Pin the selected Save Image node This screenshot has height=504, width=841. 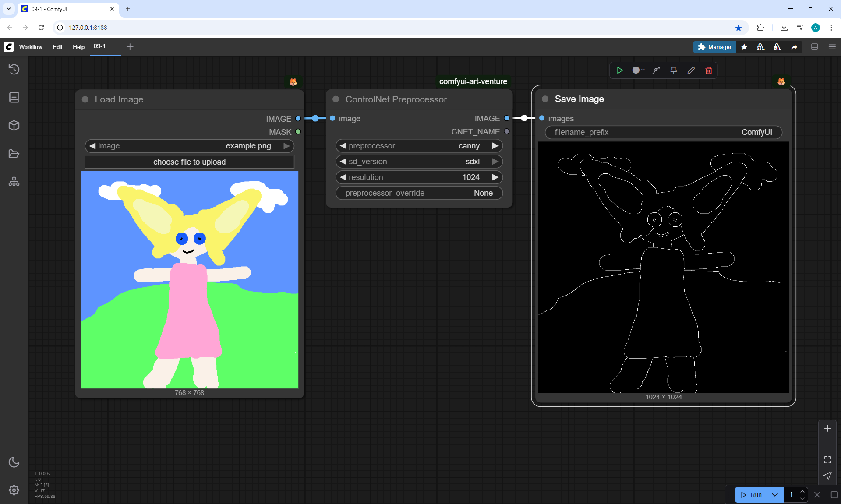(673, 70)
